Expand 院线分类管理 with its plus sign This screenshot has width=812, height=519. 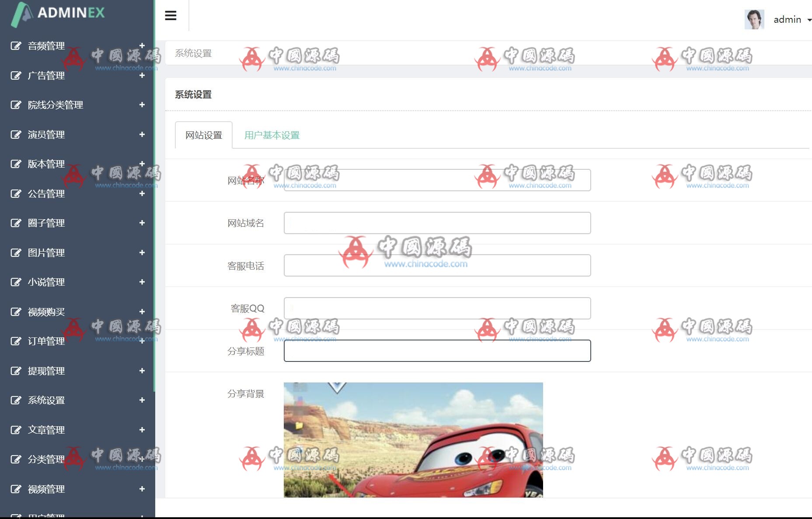point(142,105)
